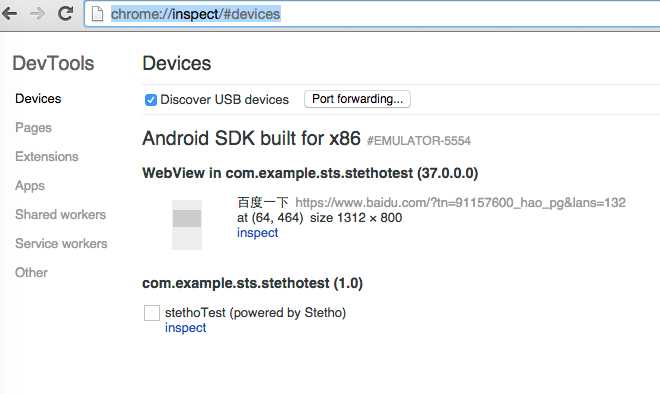
Task: Click the page document icon in the address bar
Action: pyautogui.click(x=97, y=14)
